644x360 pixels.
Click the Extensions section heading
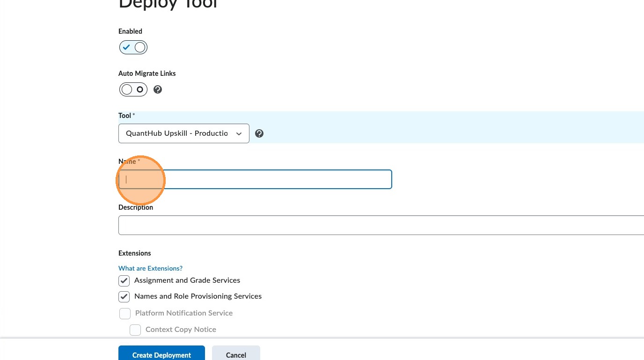tap(135, 253)
